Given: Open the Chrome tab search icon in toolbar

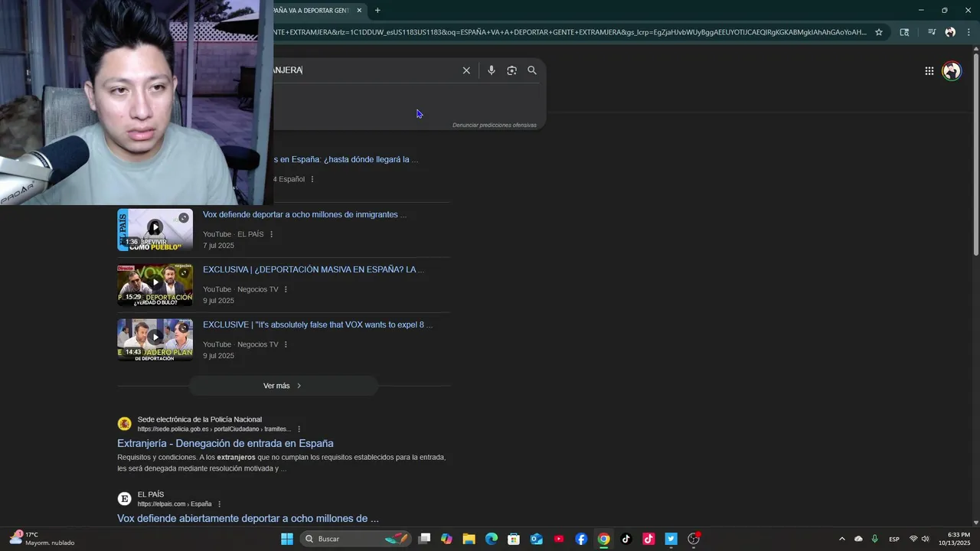Looking at the screenshot, I should point(904,32).
